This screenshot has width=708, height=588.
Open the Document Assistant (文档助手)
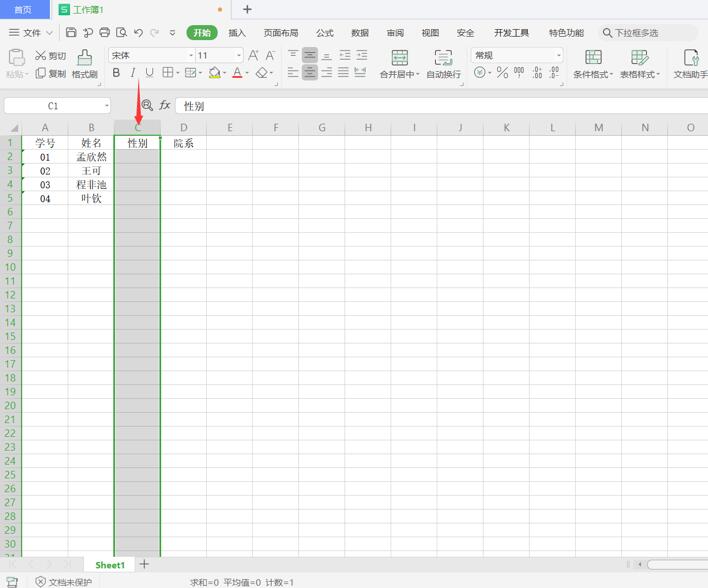click(x=690, y=64)
